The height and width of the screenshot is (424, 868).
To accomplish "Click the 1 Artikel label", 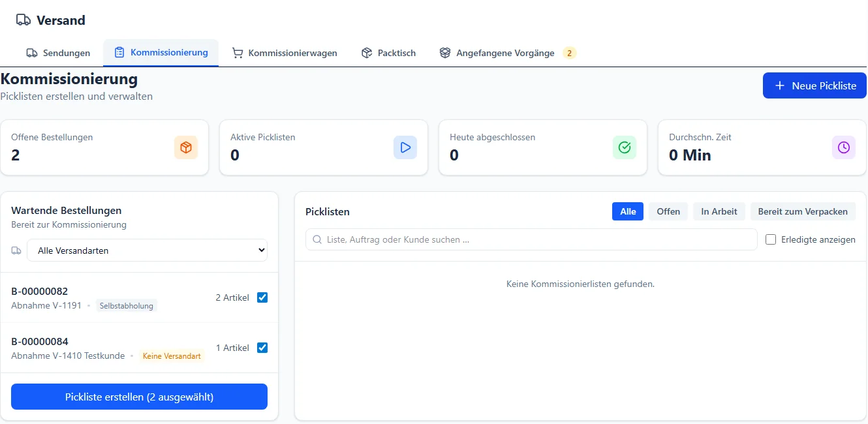I will coord(232,348).
